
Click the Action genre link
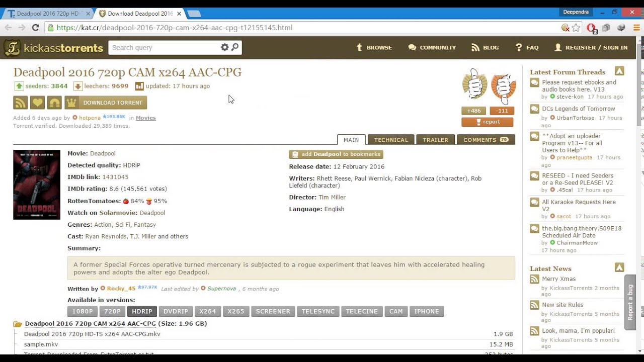tap(103, 225)
